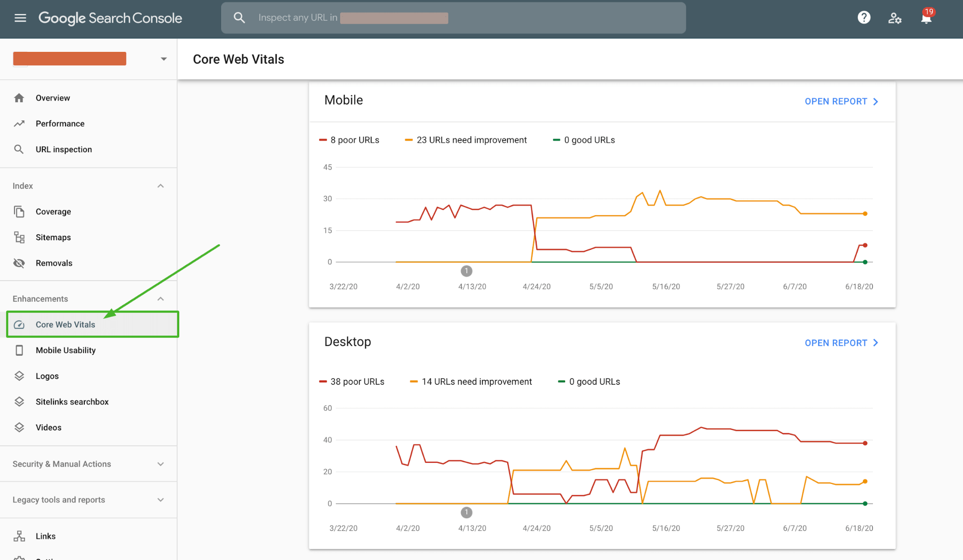963x560 pixels.
Task: Select Performance from sidebar menu
Action: (x=60, y=123)
